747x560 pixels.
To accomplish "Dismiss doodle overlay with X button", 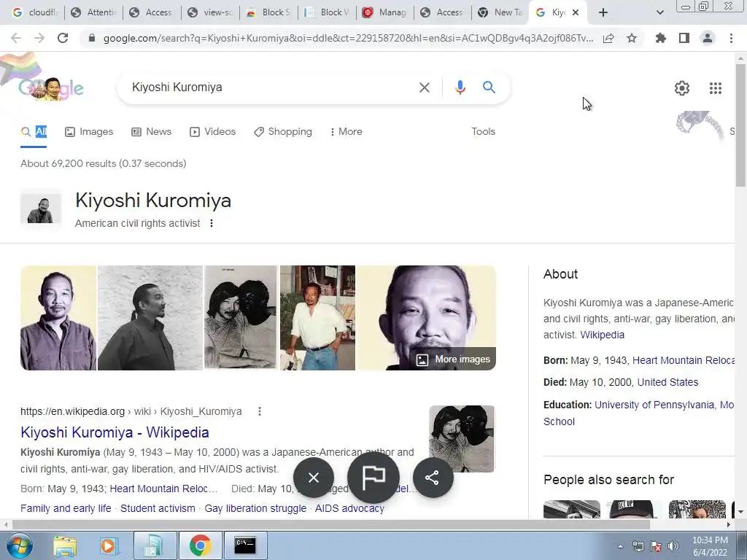I will pos(314,478).
